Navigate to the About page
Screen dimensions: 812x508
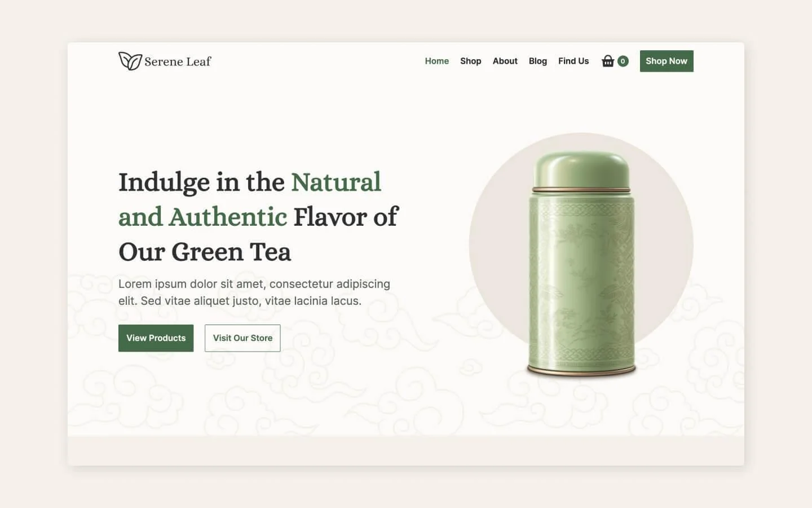point(505,61)
